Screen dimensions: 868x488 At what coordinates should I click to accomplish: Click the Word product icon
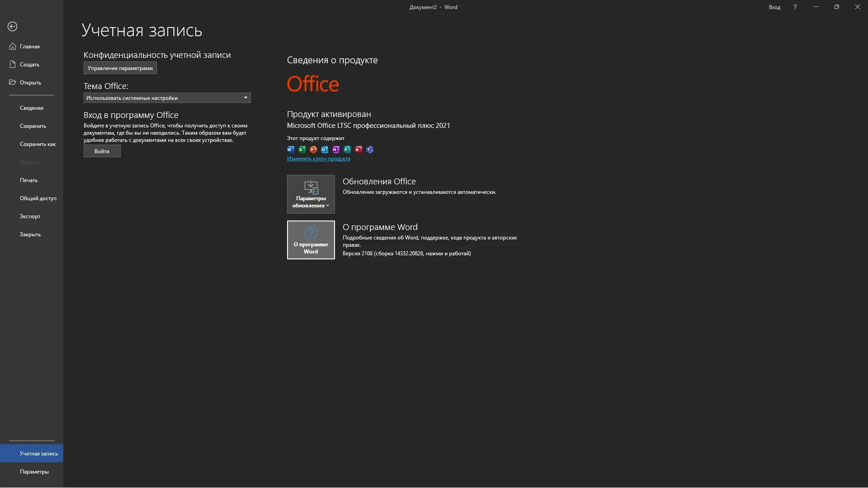291,150
